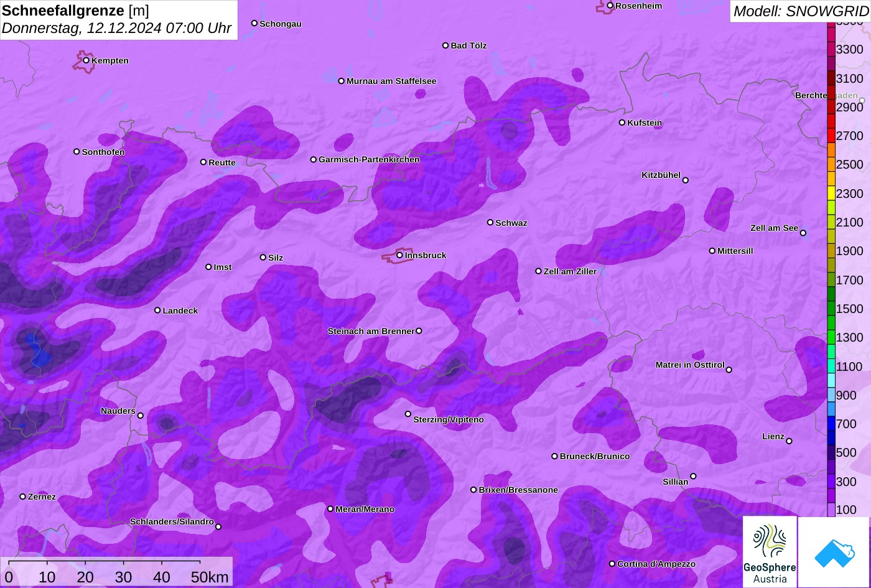Click the Bad Tölz marker dot

coord(445,45)
